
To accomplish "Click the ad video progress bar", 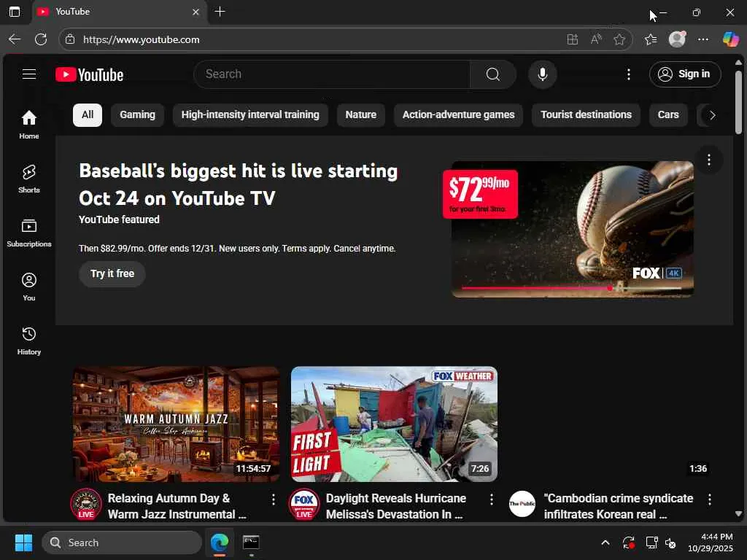I will tap(572, 288).
